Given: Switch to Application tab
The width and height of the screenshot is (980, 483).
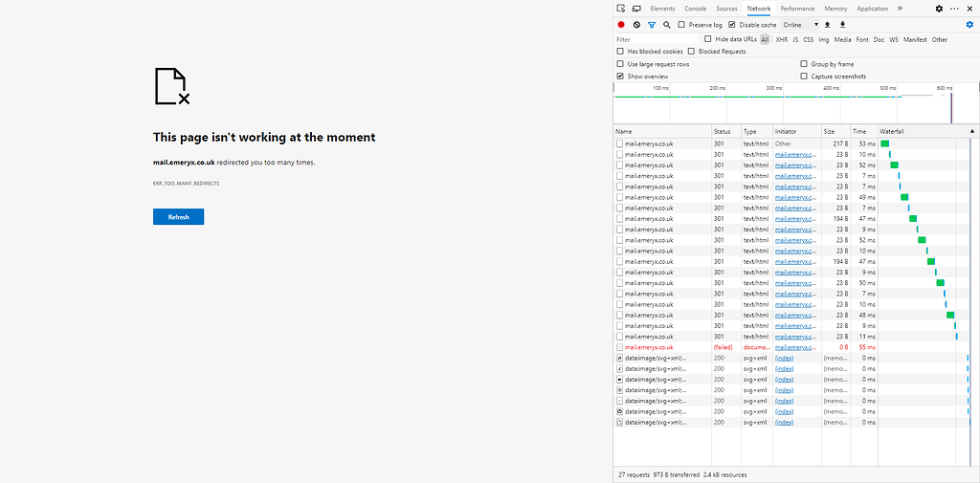Looking at the screenshot, I should click(873, 9).
